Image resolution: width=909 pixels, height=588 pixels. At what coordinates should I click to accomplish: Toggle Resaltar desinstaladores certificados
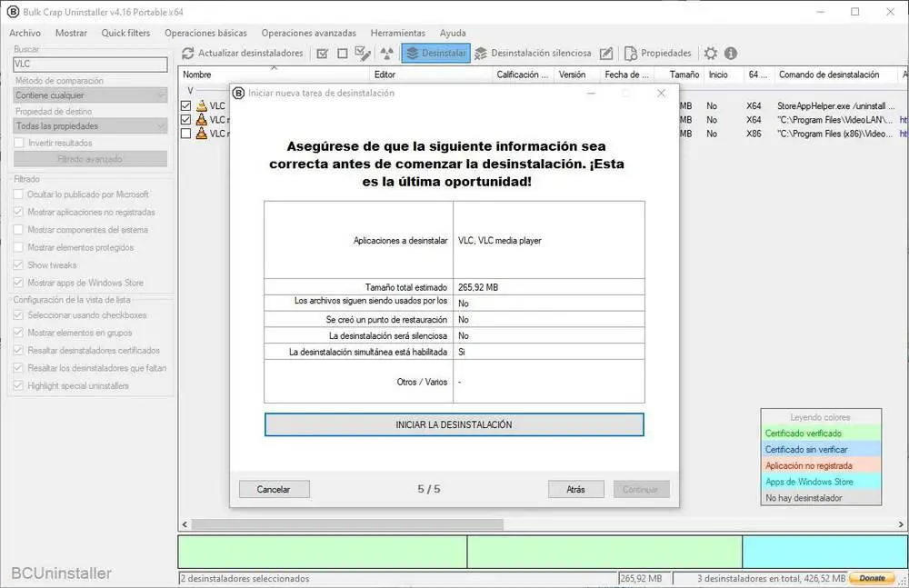pos(18,351)
